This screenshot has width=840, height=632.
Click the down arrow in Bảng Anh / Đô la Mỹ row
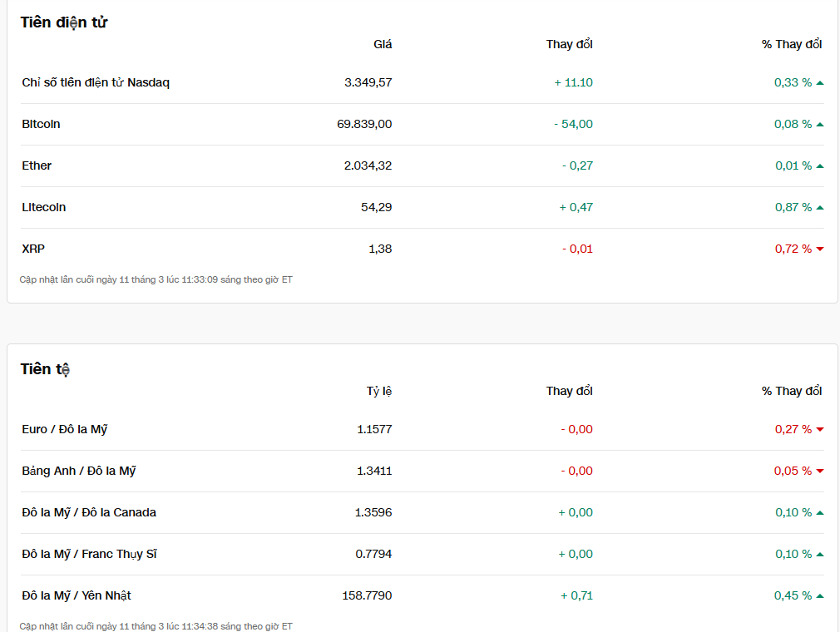tap(820, 472)
